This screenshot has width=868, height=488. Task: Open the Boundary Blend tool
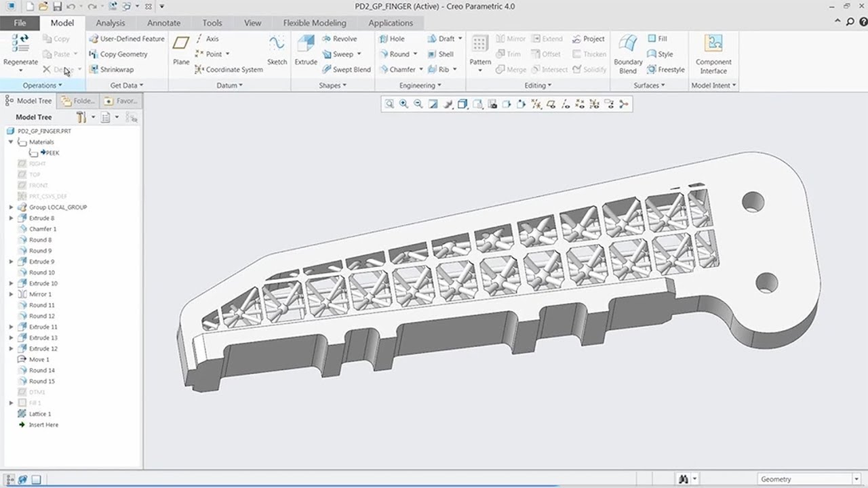point(628,54)
